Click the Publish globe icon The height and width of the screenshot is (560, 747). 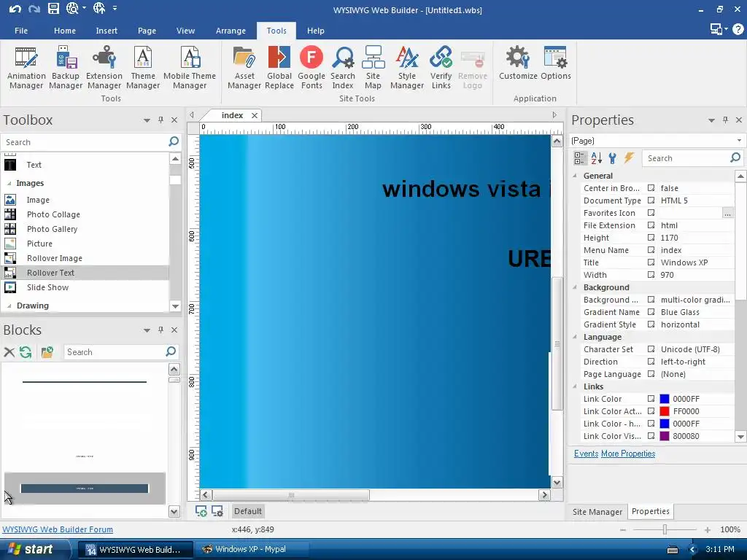(x=99, y=8)
